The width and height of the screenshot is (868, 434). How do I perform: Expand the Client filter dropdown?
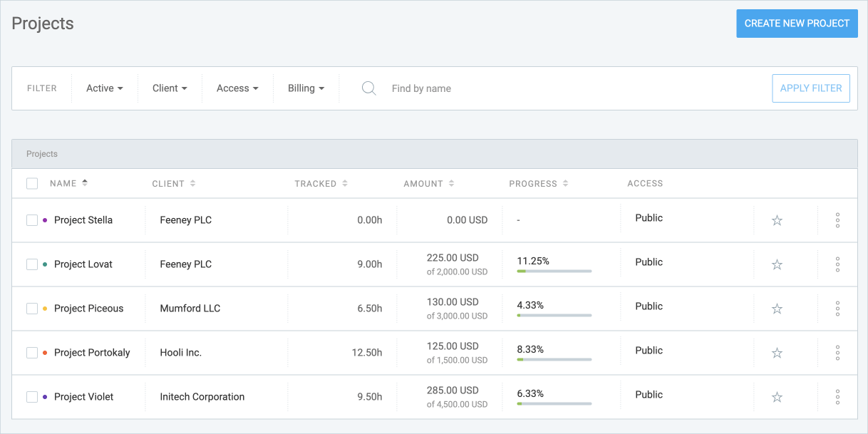click(170, 88)
